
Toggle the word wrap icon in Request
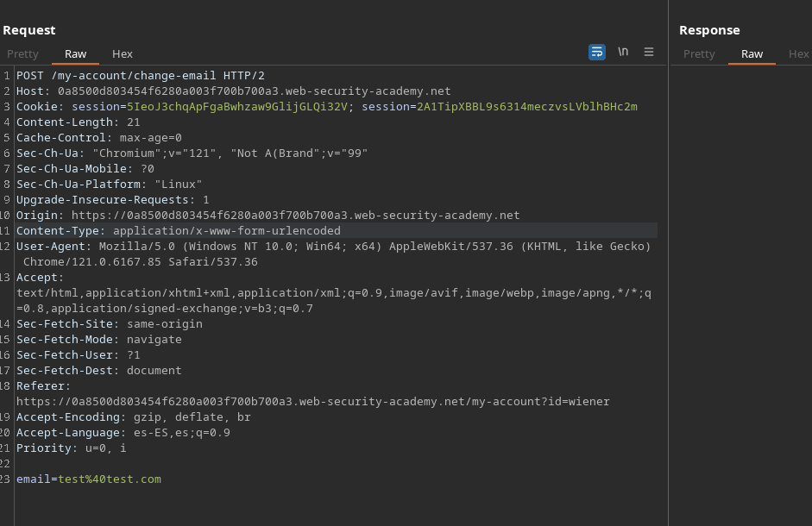point(597,53)
